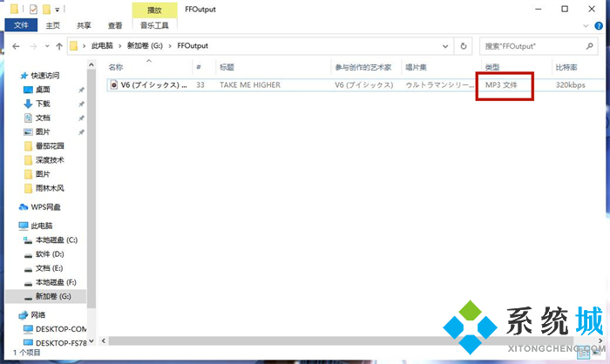Collapse the ribbon with the chevron
The width and height of the screenshot is (610, 364).
pos(586,26)
